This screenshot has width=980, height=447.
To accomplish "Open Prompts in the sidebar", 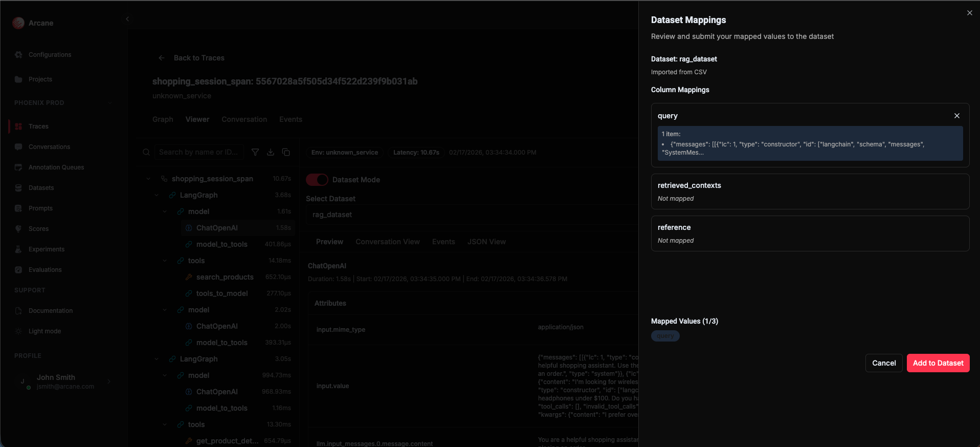I will point(40,208).
